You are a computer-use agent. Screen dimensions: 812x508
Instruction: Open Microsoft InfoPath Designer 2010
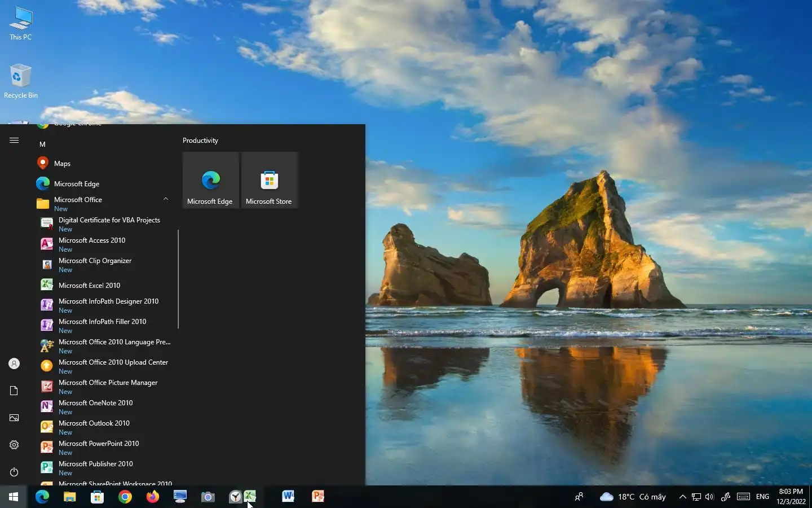(x=103, y=306)
